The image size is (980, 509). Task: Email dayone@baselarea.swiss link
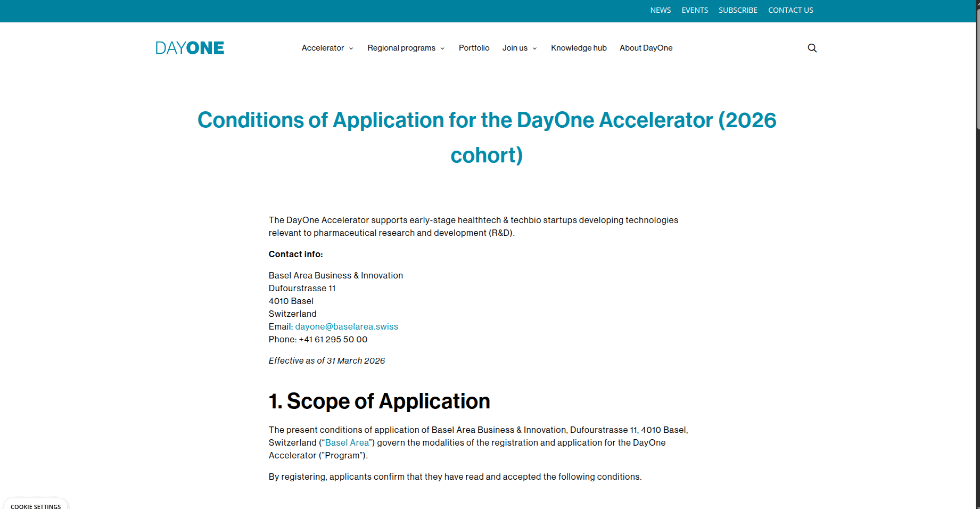click(x=347, y=326)
